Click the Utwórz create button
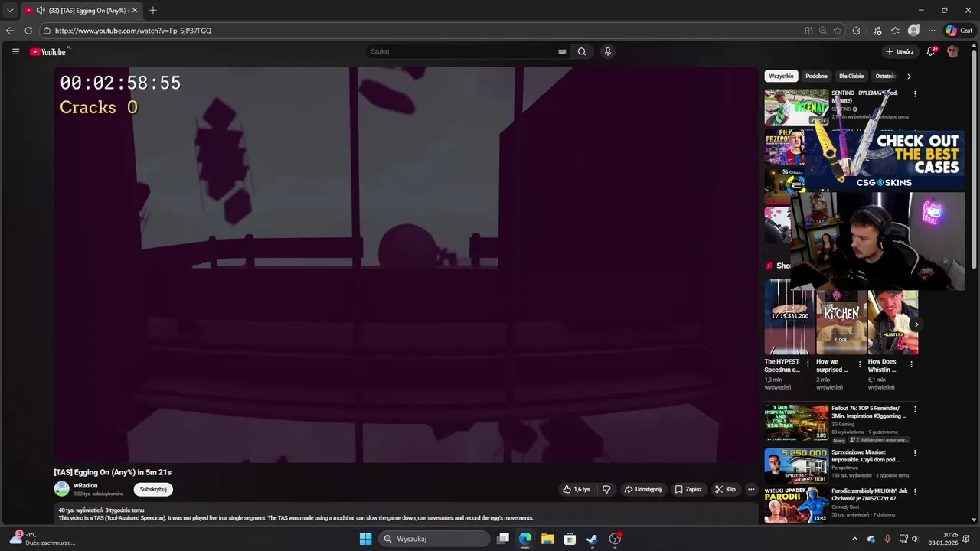Viewport: 980px width, 551px height. point(900,51)
